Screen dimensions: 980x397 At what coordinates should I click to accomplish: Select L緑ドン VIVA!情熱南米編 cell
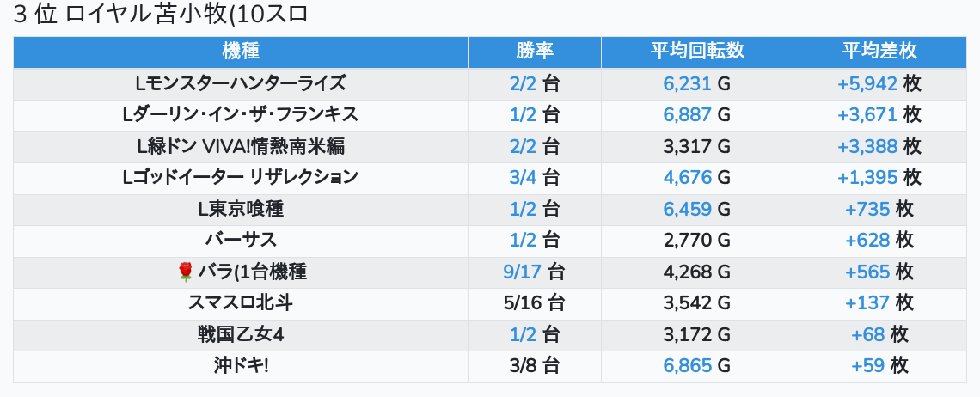pos(241,147)
